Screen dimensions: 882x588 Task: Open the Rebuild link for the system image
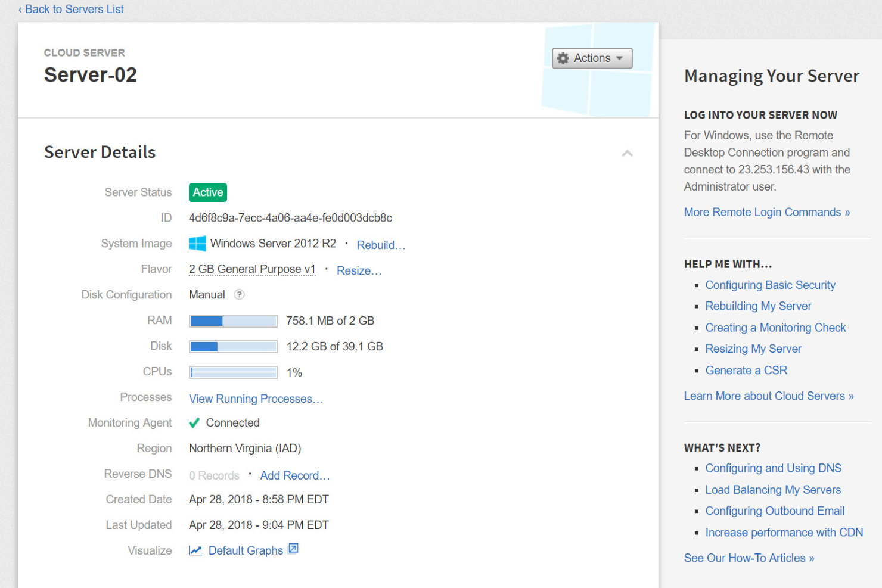click(380, 244)
